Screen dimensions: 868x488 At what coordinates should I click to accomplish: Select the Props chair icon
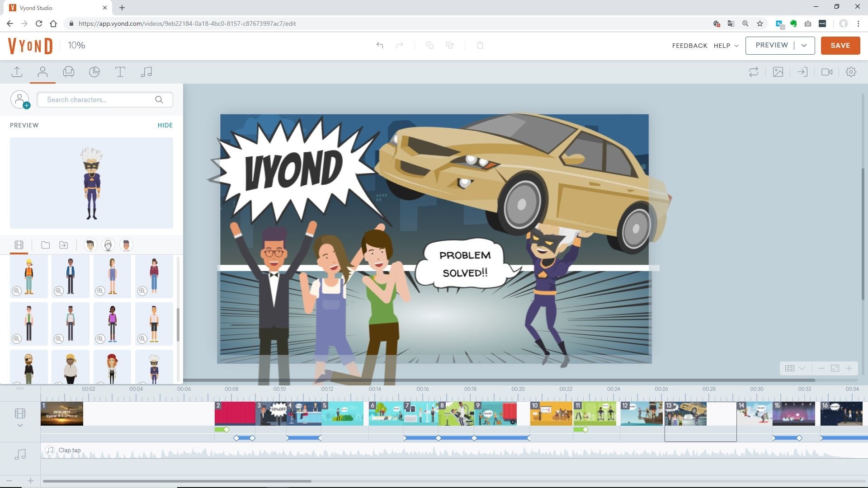coord(68,72)
